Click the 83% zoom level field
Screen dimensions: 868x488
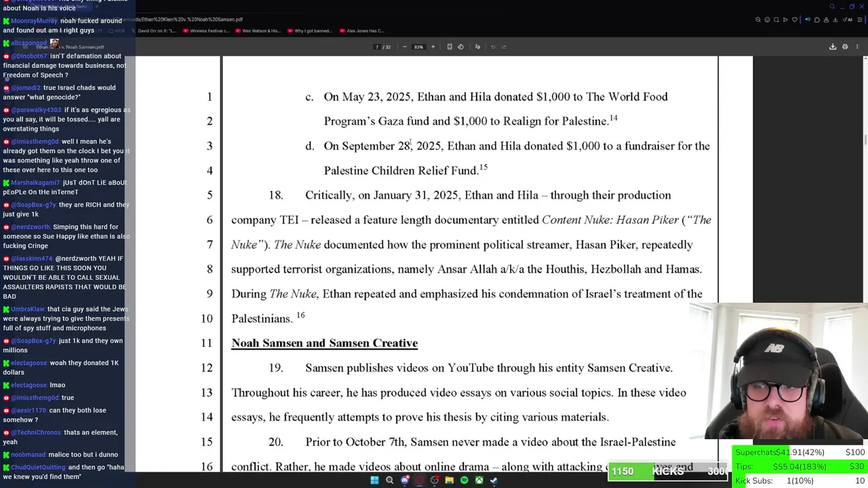pyautogui.click(x=418, y=47)
